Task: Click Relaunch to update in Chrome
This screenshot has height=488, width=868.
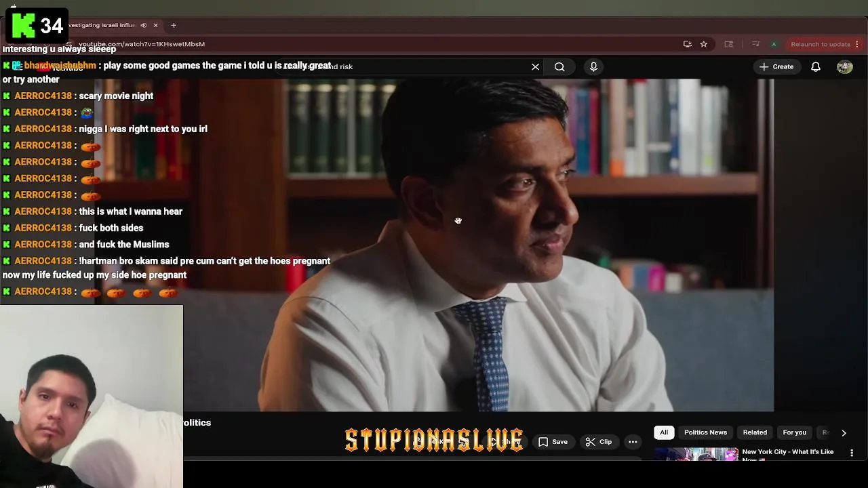Action: click(821, 44)
